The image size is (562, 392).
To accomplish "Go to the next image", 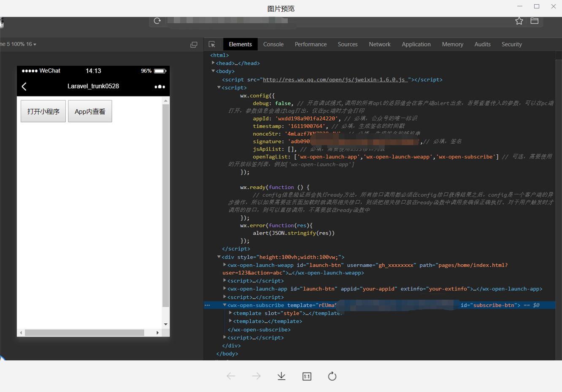I will point(256,376).
